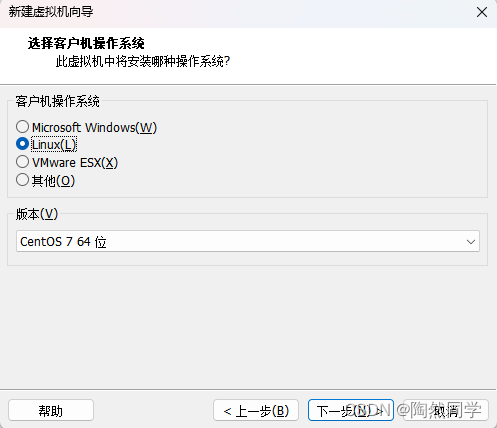This screenshot has height=428, width=497.
Task: Click the 此虚拟机中将安装哪种操作系统 subtitle
Action: pyautogui.click(x=143, y=61)
